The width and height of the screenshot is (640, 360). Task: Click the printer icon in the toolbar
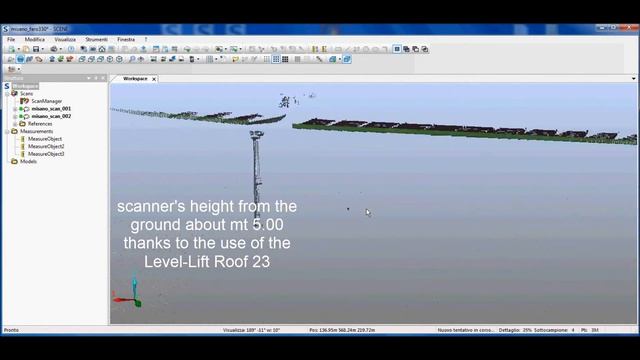(x=54, y=49)
